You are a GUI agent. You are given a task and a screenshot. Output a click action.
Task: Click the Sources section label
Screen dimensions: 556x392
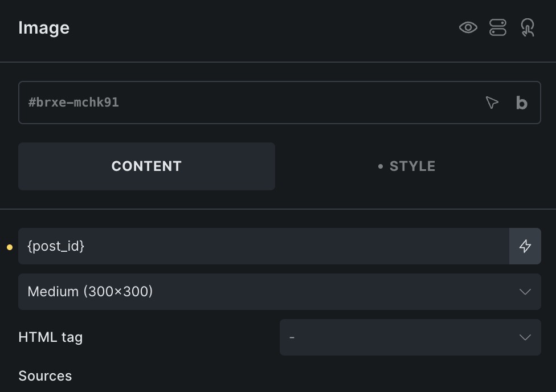45,376
